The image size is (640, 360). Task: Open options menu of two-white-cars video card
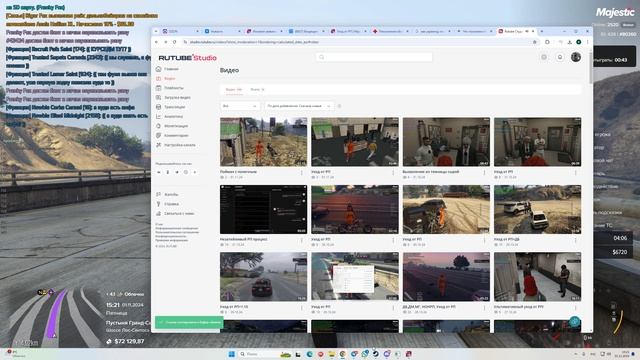point(576,240)
